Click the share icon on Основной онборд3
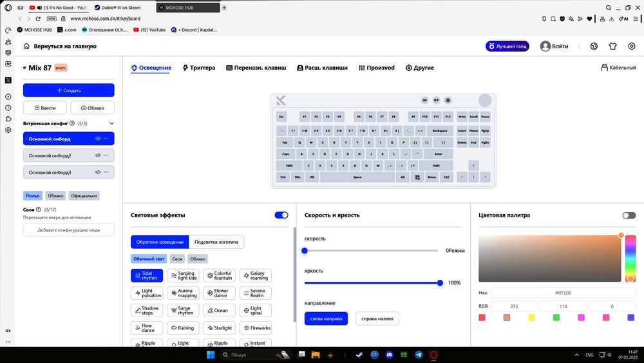The image size is (644, 363). pos(98,172)
